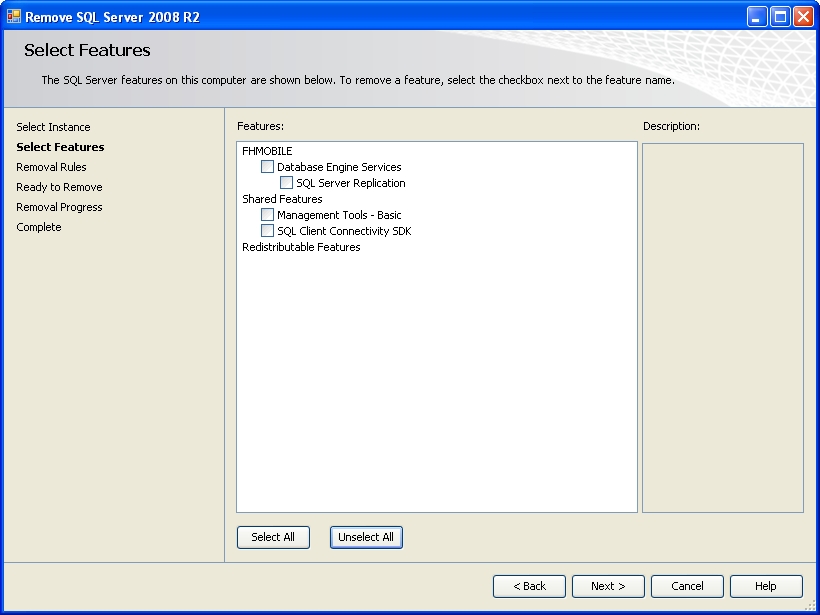This screenshot has width=820, height=615.
Task: Click the Complete step
Action: pos(39,227)
